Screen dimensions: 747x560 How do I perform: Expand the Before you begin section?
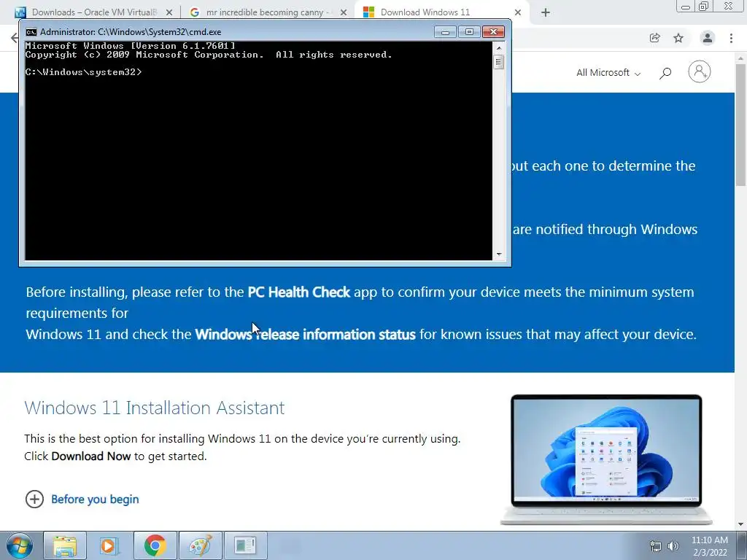pos(82,499)
